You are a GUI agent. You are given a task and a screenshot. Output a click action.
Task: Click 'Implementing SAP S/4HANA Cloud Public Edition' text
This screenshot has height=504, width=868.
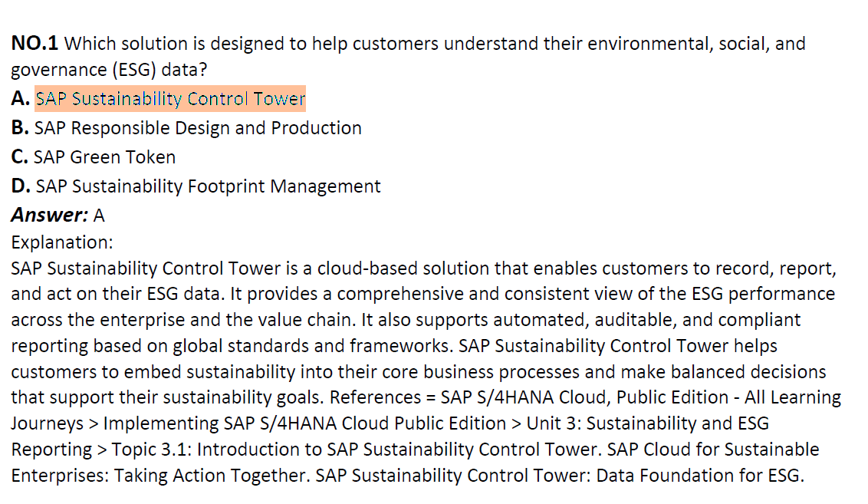pos(304,423)
